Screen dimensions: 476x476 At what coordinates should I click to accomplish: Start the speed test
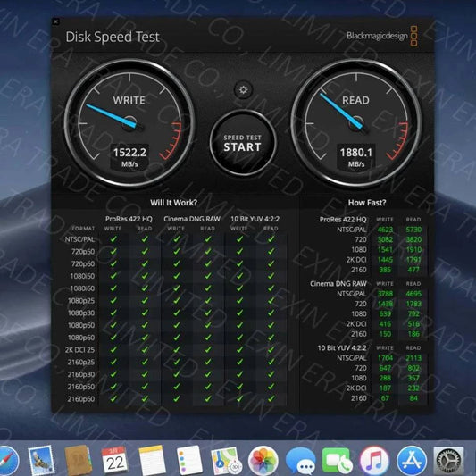point(243,143)
